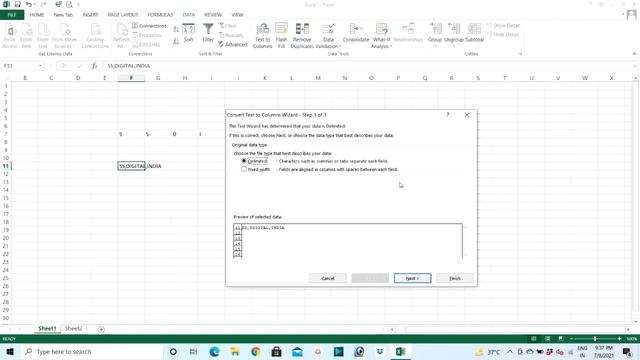This screenshot has width=640, height=360.
Task: Click the Consolidate icon
Action: pyautogui.click(x=356, y=33)
